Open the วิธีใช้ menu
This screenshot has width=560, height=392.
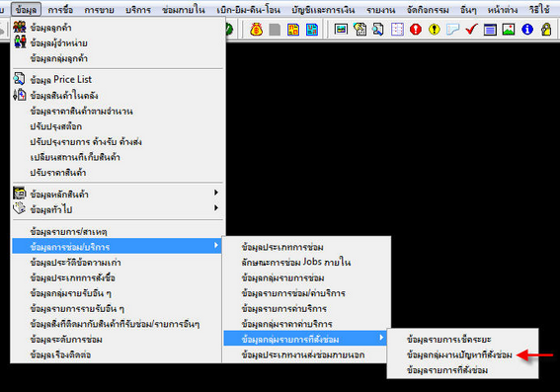tap(539, 10)
